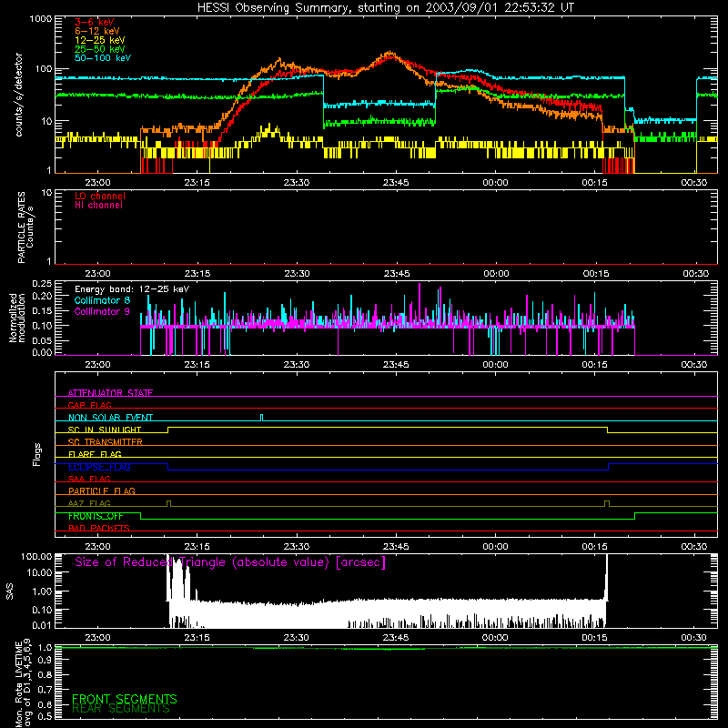Click the second AAZ FLAG pulse near 00:17
Image resolution: width=728 pixels, height=728 pixels.
[607, 503]
